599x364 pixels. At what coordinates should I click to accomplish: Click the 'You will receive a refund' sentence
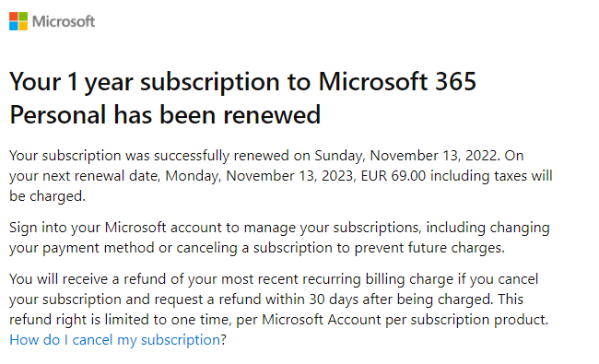[x=88, y=279]
